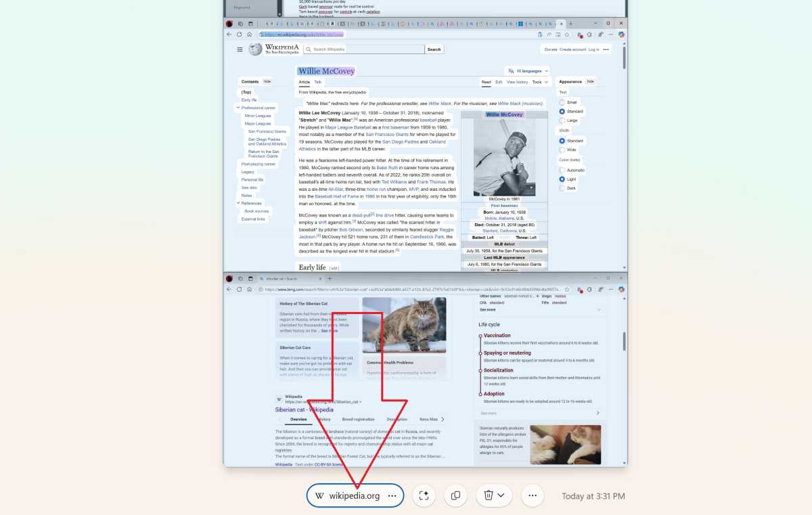Screen dimensions: 812x515
Task: Open the chevron next to the trash icon
Action: tap(502, 495)
